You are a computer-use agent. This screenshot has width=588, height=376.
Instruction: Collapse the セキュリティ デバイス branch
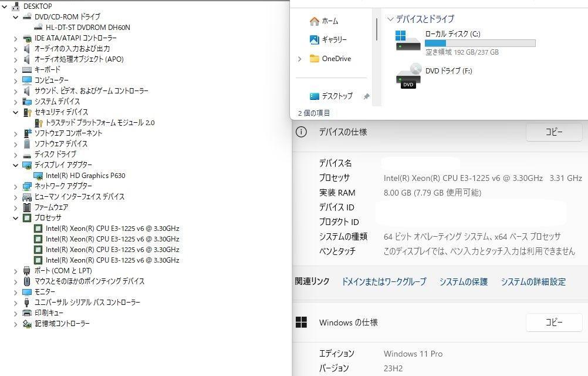(16, 112)
